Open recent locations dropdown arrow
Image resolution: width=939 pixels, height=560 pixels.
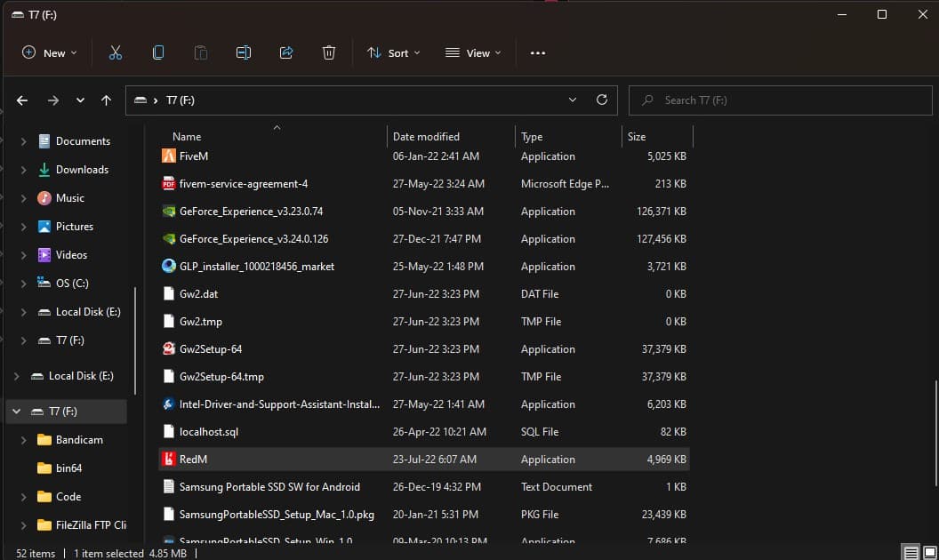pos(80,100)
